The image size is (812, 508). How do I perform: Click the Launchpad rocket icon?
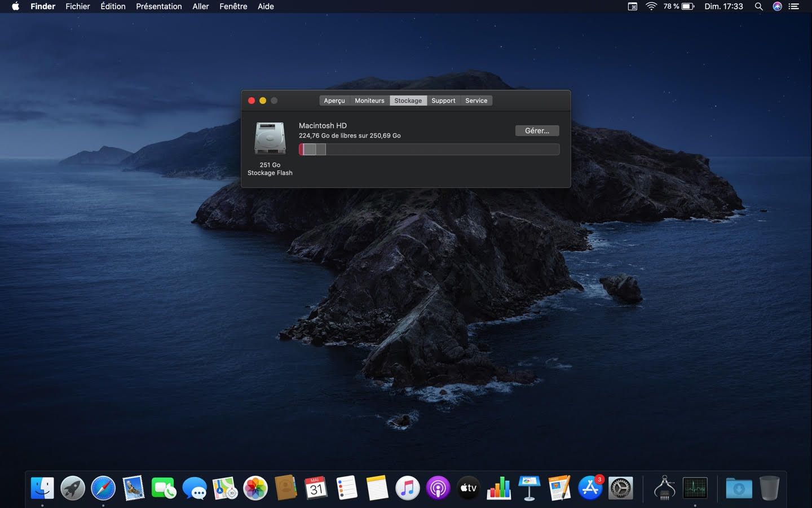(x=73, y=488)
